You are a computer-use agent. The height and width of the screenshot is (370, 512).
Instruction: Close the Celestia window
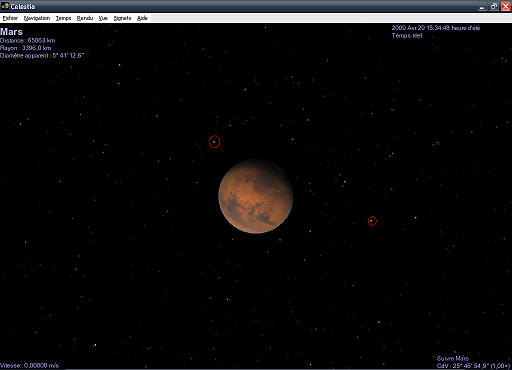(506, 6)
